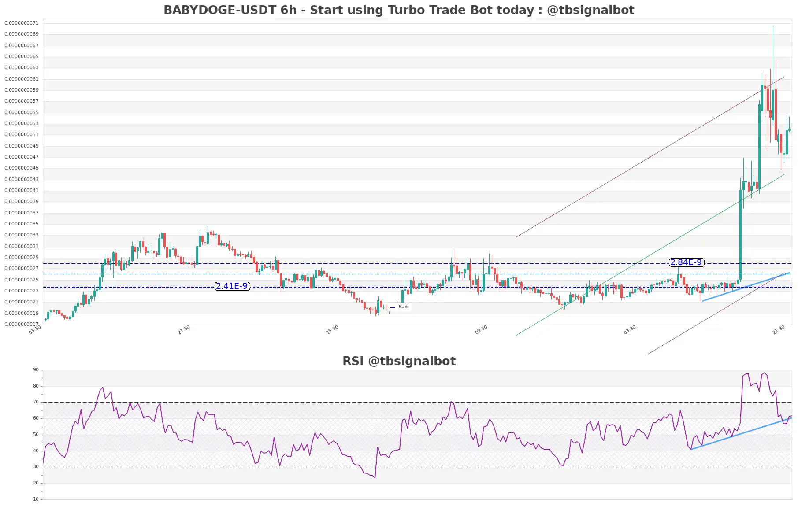Click the RSI 90 axis label
This screenshot has width=798, height=532.
click(36, 370)
